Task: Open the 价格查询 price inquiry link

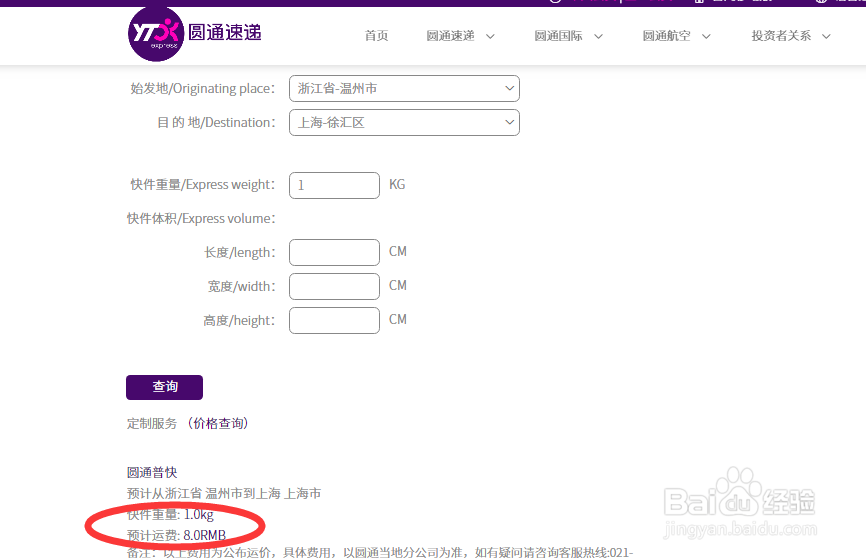Action: 219,424
